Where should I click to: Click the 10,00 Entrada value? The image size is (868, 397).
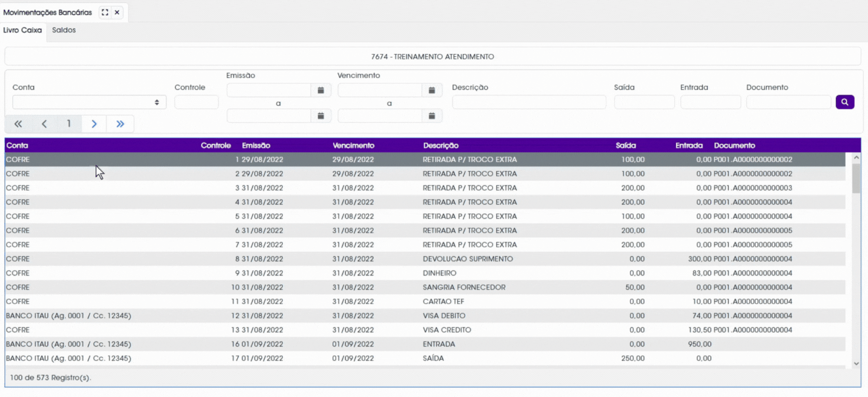point(702,302)
